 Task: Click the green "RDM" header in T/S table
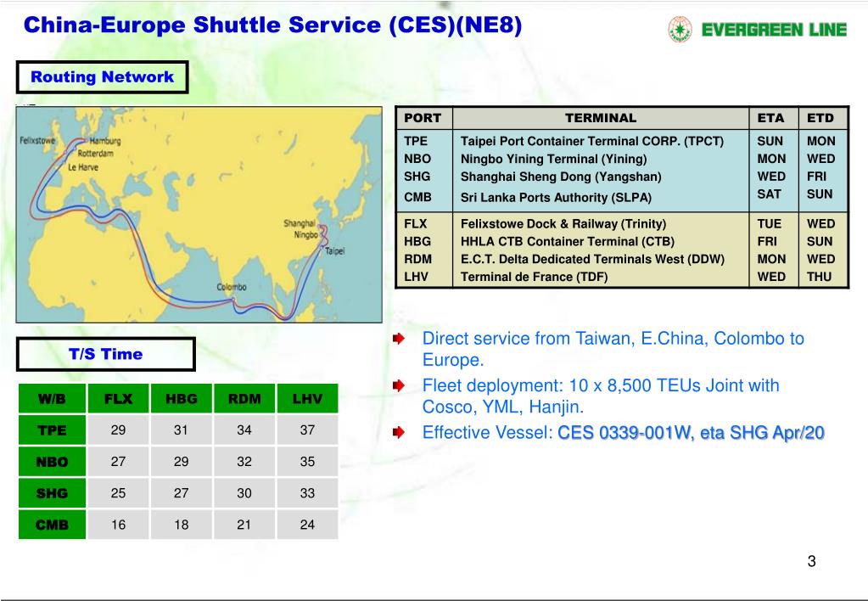tap(244, 398)
